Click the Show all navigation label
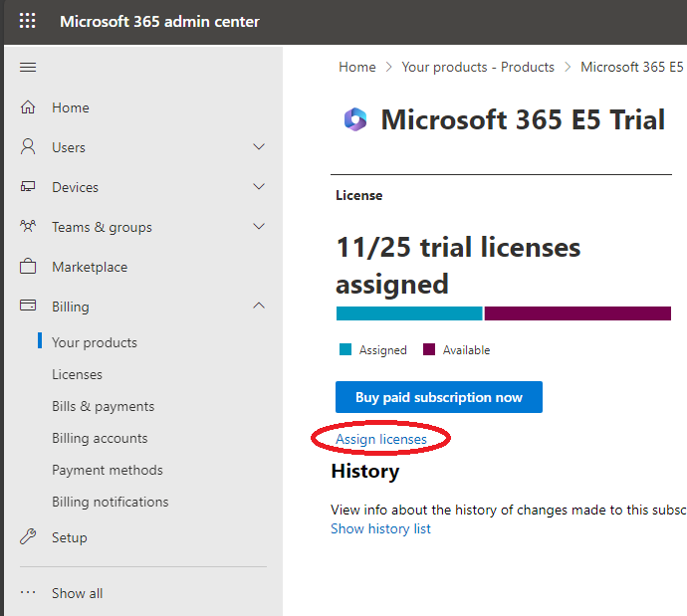The width and height of the screenshot is (687, 616). point(77,593)
